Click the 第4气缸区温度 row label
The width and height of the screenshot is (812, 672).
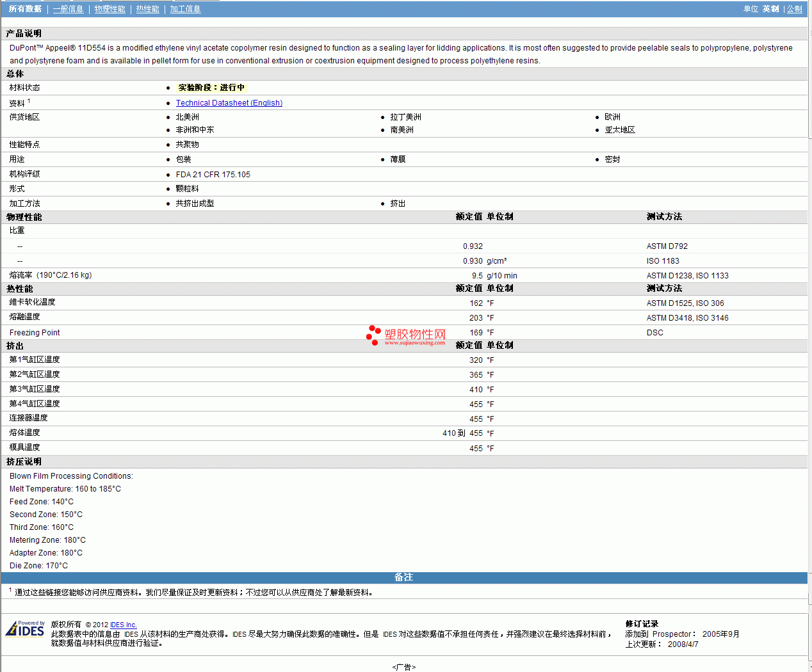click(35, 404)
